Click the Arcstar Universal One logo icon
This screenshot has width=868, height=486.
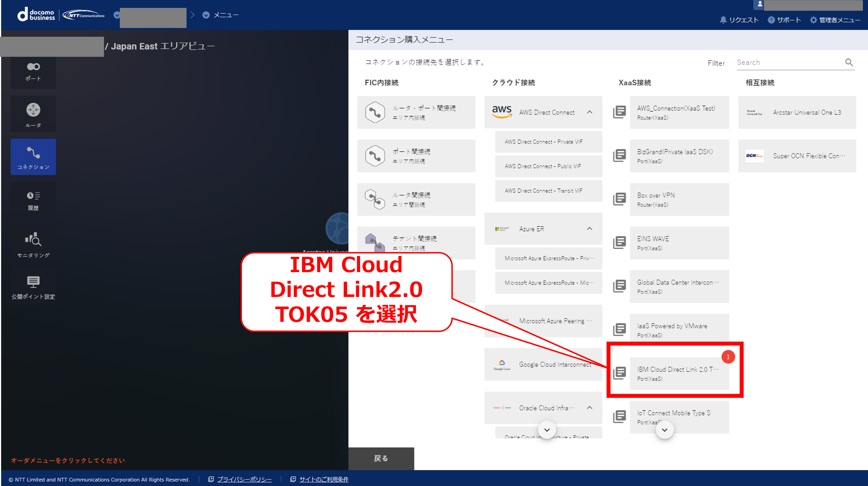point(754,112)
